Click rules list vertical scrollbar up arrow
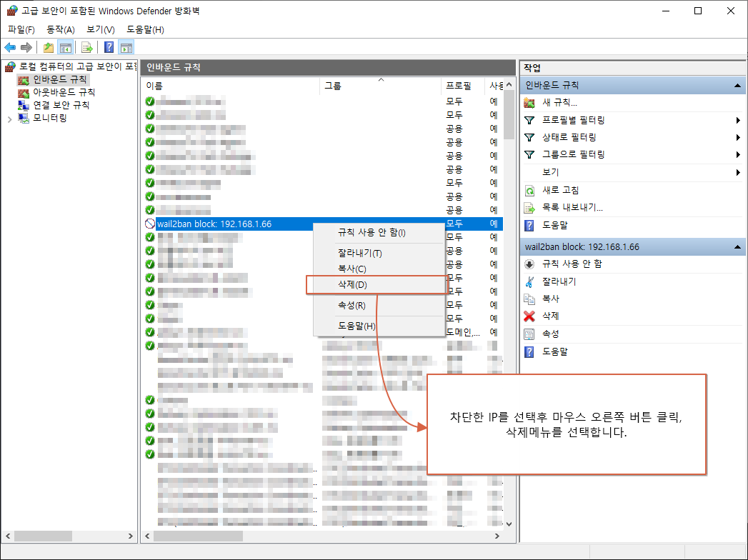This screenshot has height=560, width=748. coord(509,85)
